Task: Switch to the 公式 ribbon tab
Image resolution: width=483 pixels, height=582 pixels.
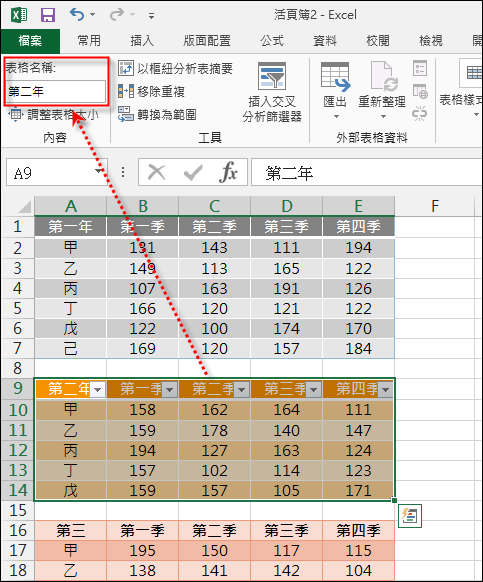Action: coord(272,40)
